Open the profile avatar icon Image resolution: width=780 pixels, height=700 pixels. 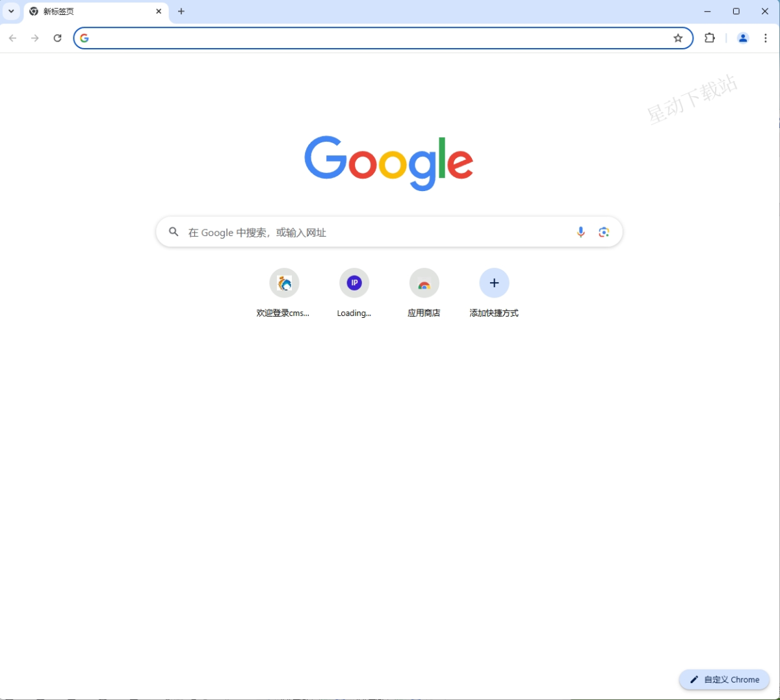[743, 38]
